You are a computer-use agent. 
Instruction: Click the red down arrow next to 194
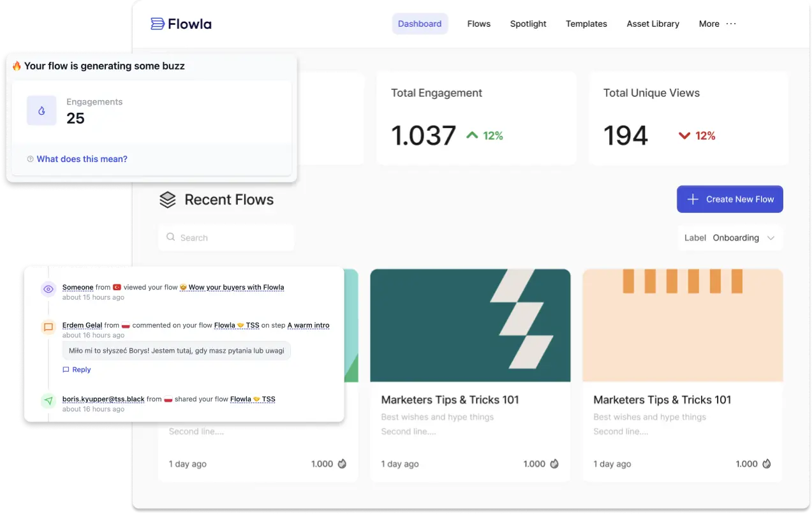point(684,135)
